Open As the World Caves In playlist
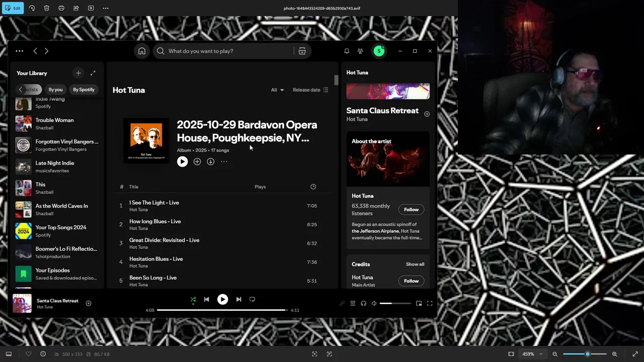This screenshot has height=362, width=644. click(57, 209)
